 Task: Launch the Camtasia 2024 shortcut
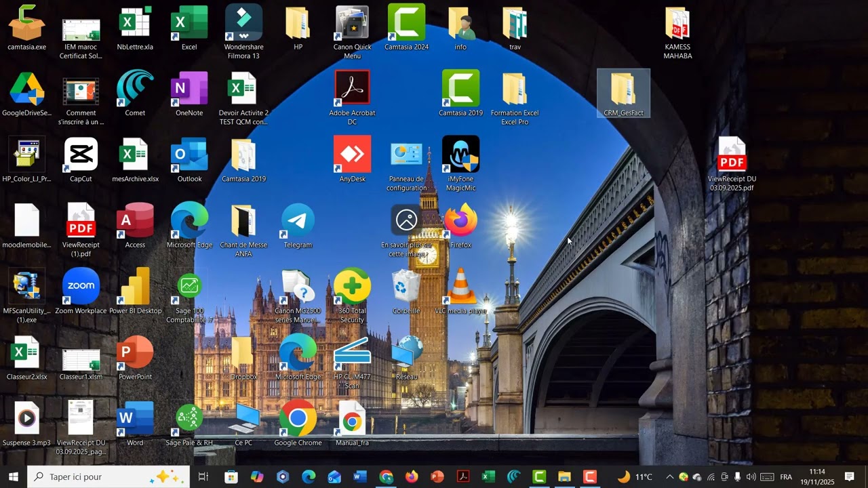(406, 28)
